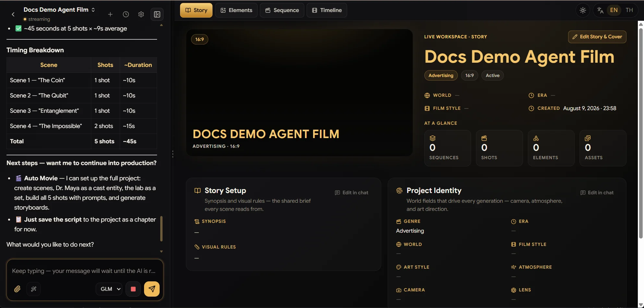Click the magic wand enhance icon

tap(34, 289)
